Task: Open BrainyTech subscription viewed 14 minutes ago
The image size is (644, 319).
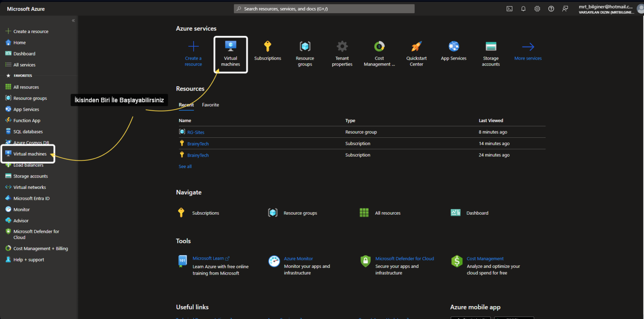Action: pos(198,144)
